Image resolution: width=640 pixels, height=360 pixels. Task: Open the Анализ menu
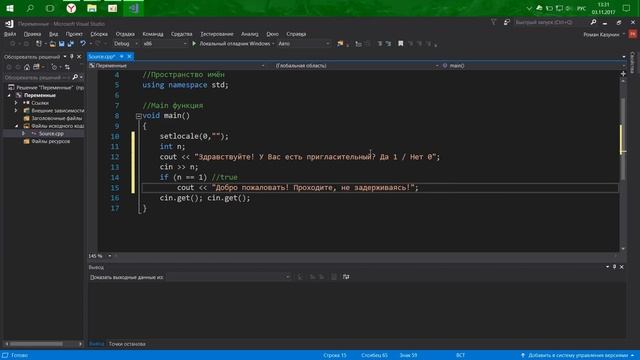point(249,34)
